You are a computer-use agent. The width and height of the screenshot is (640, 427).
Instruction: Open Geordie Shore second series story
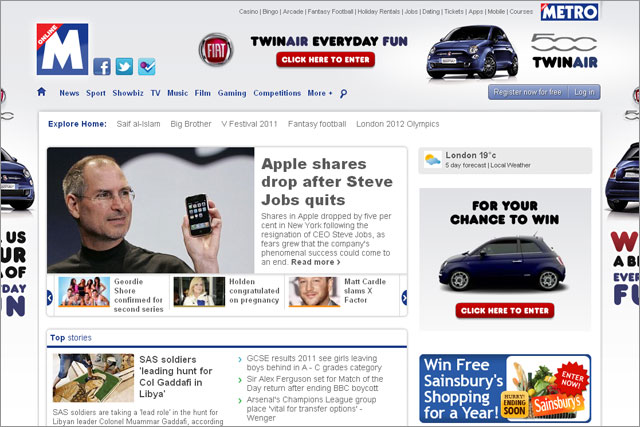pos(138,295)
